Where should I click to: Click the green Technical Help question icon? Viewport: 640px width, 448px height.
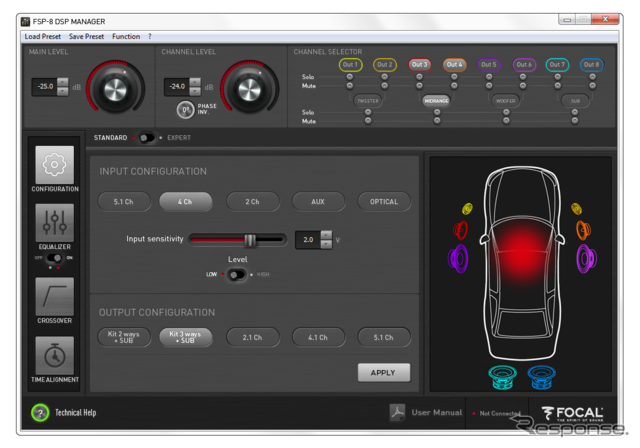coord(40,413)
